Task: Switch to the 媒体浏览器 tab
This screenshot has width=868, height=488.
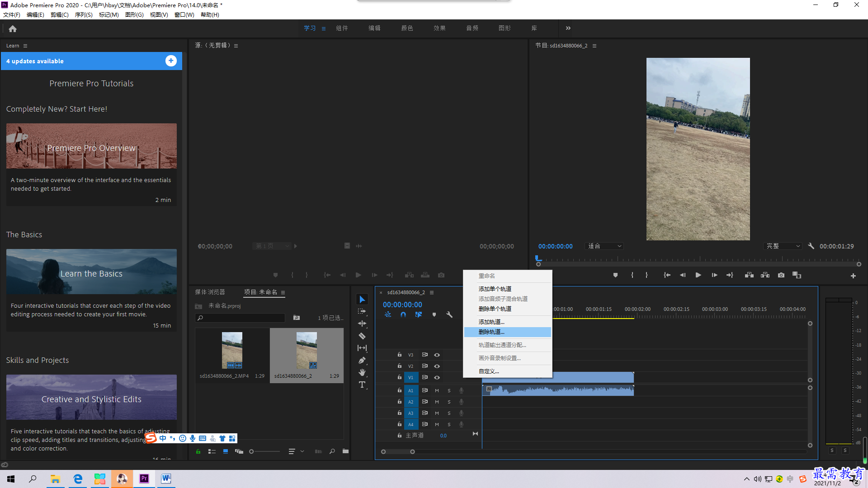Action: (210, 292)
